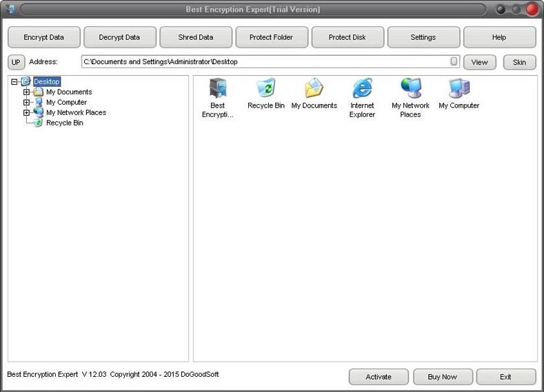Expand the My Network Places tree node

click(26, 113)
